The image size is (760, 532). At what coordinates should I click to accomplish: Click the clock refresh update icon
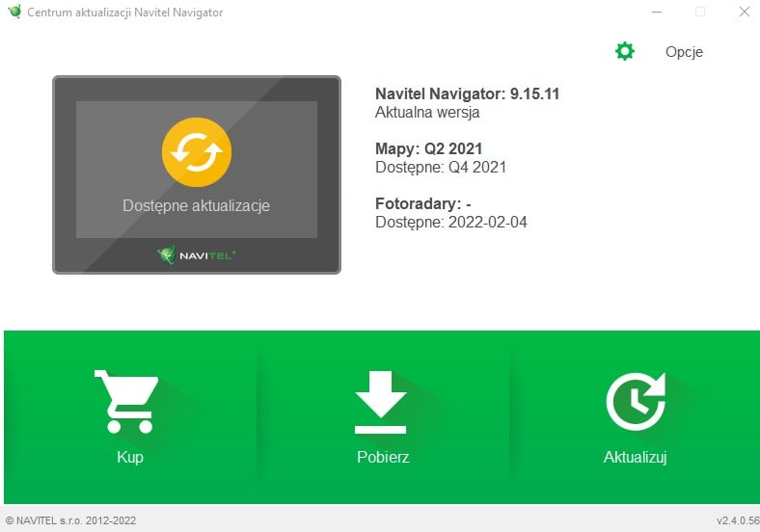(x=635, y=401)
